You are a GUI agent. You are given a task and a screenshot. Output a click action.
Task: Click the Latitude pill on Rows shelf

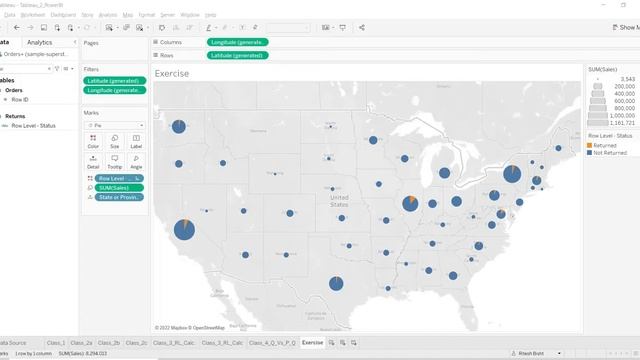(238, 55)
